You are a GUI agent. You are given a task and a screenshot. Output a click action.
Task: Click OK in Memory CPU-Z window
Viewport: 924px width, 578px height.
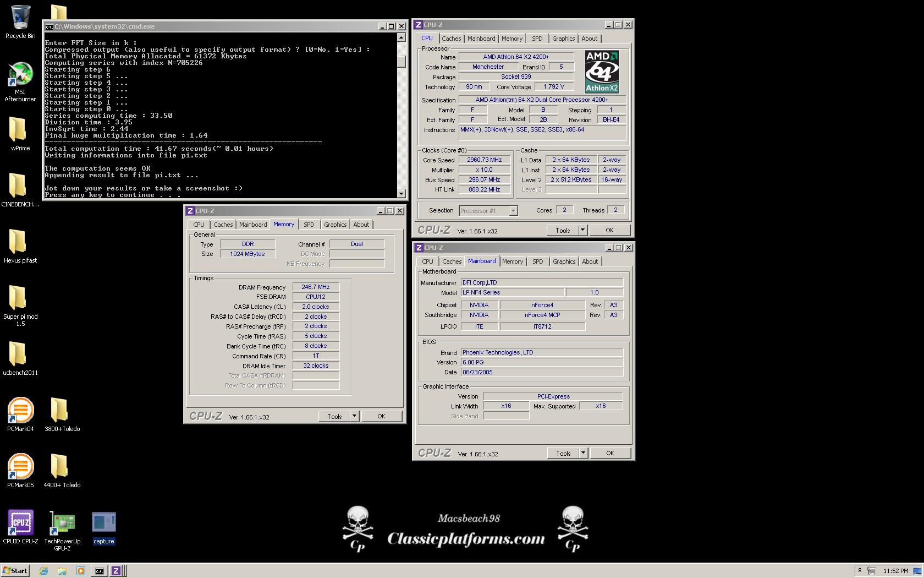point(381,416)
